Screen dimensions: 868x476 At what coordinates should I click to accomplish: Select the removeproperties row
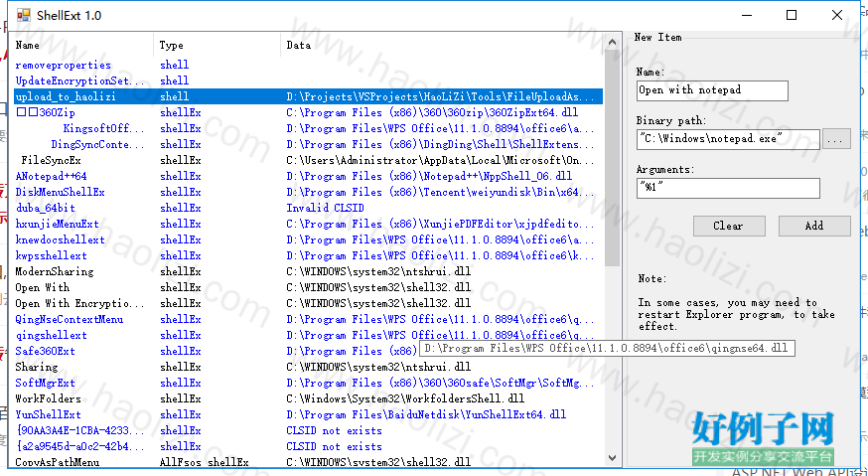[x=306, y=65]
